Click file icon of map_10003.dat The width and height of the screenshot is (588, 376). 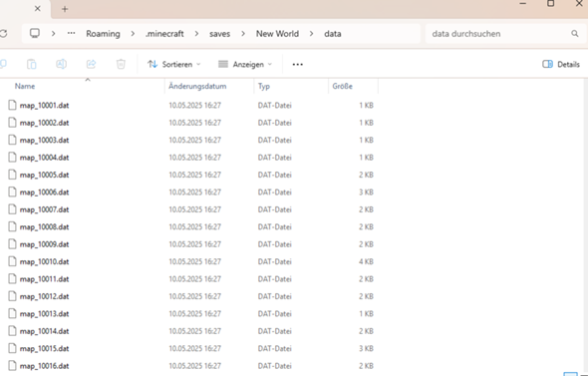12,140
